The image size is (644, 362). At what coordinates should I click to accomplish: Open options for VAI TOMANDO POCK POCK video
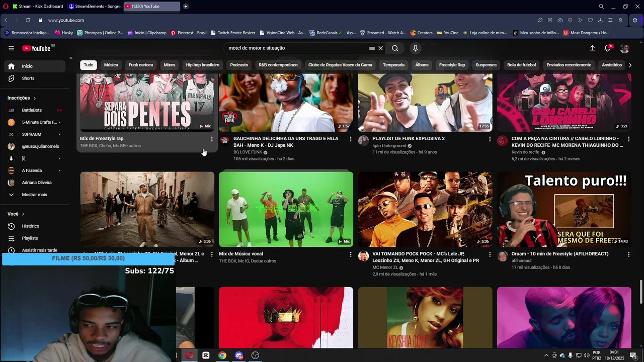[x=490, y=254]
